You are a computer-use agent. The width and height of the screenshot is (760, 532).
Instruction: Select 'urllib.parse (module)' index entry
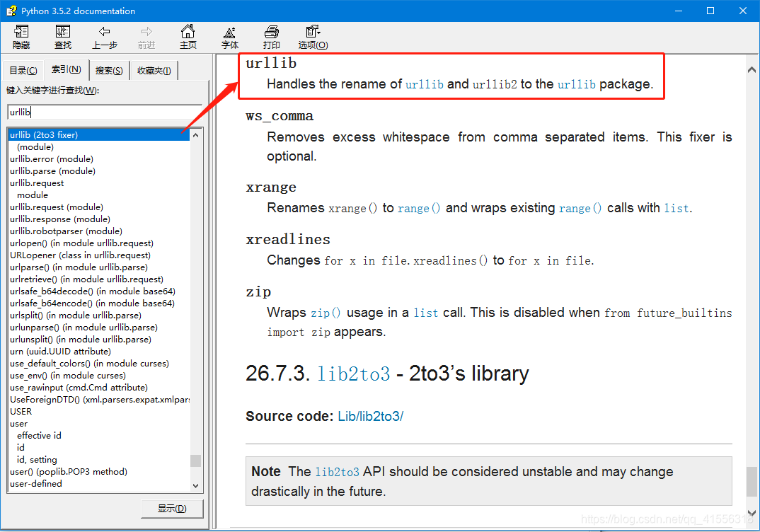pos(52,171)
